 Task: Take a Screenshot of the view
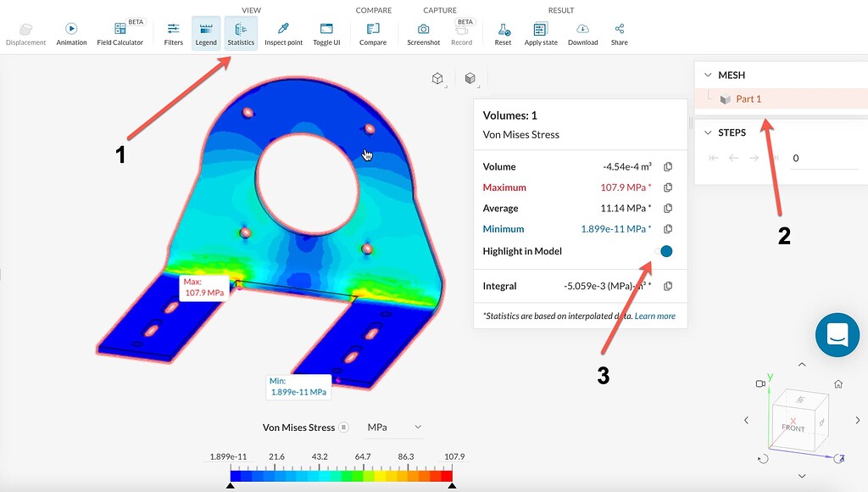(423, 33)
